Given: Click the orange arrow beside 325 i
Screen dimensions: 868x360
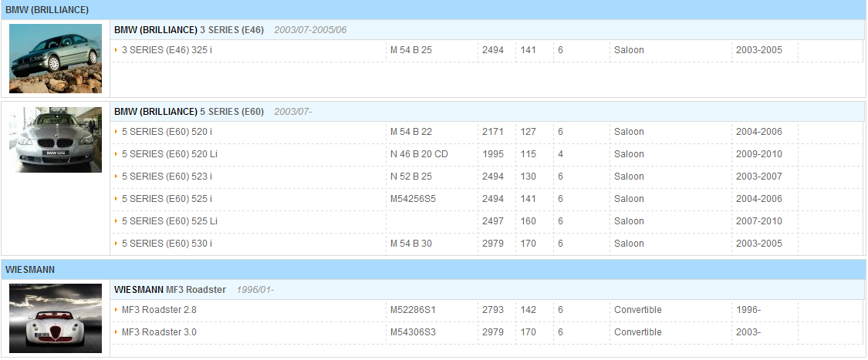Looking at the screenshot, I should 117,50.
